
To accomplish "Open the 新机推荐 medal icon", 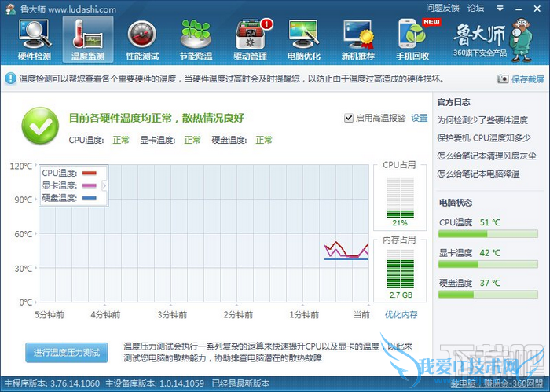I will [358, 39].
